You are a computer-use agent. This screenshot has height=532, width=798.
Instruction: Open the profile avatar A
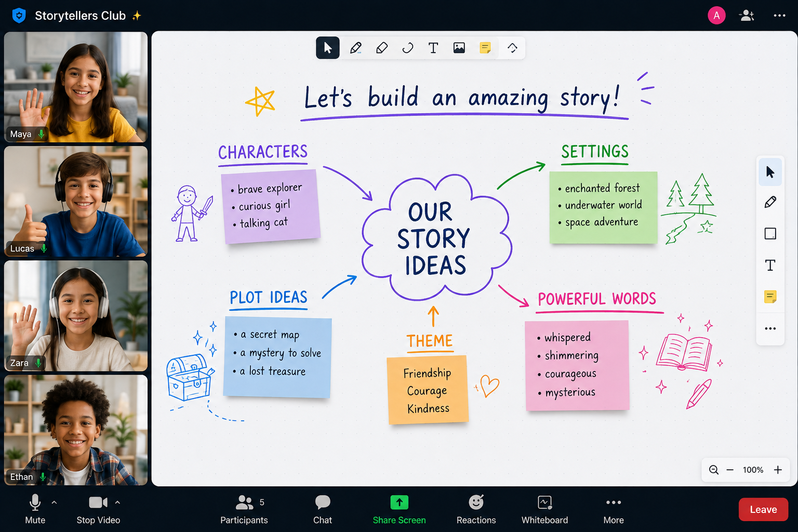pos(716,16)
